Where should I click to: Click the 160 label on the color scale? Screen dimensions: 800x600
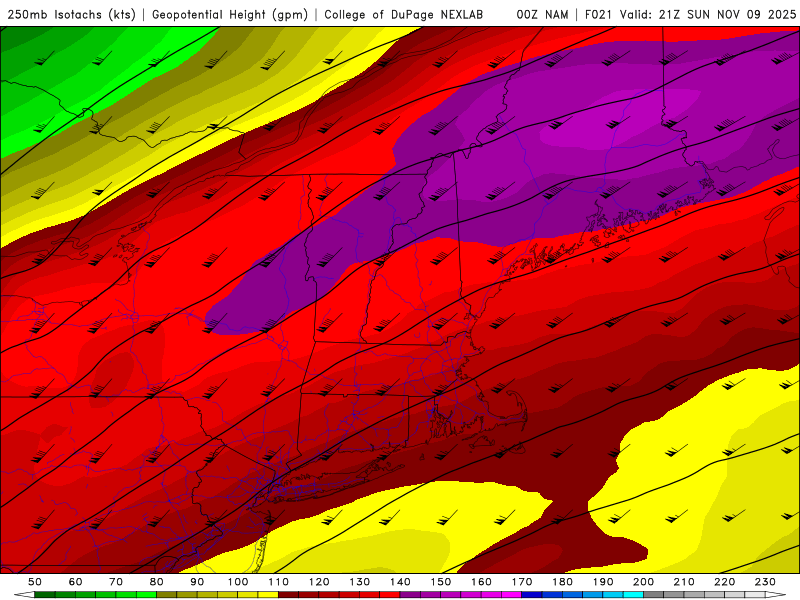[481, 582]
